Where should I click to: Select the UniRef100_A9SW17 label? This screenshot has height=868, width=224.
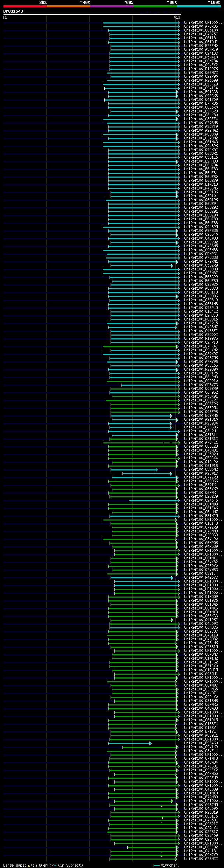pos(201,473)
